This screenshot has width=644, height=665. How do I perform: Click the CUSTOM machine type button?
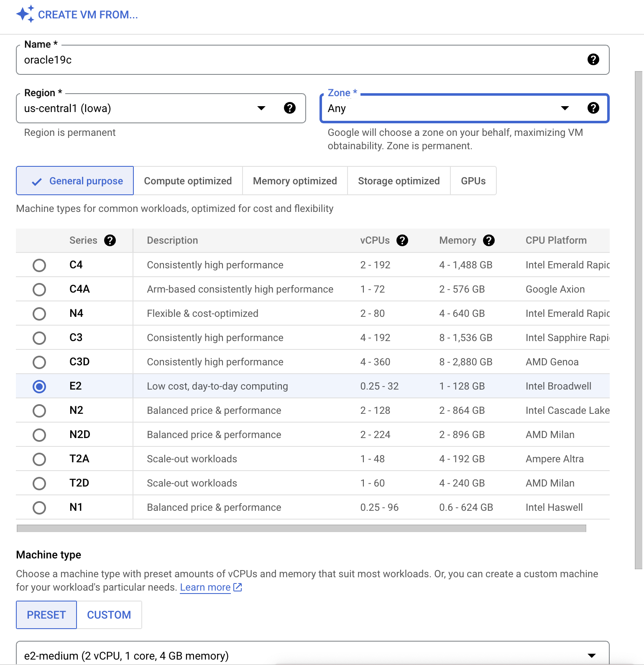coord(109,615)
